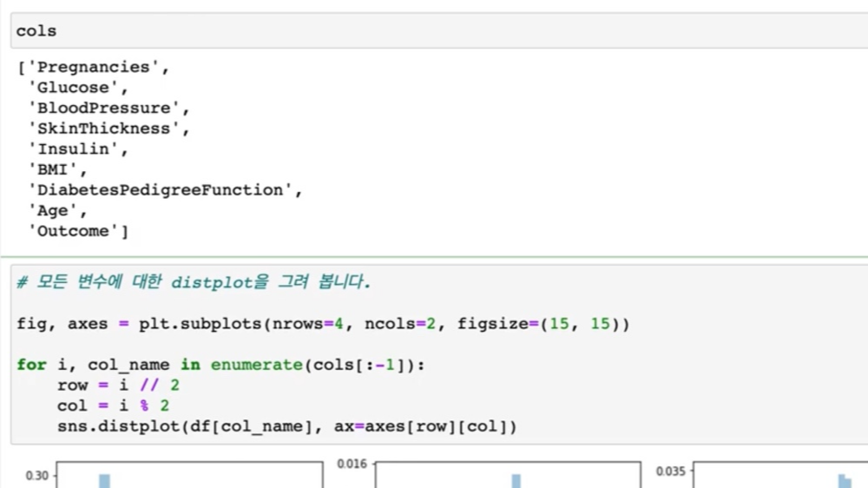This screenshot has width=868, height=488.
Task: Click the 'cols' code cell input
Action: point(439,31)
